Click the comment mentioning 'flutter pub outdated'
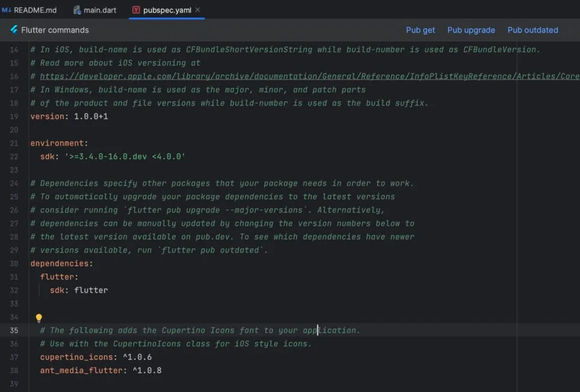The width and height of the screenshot is (580, 392). click(x=149, y=250)
